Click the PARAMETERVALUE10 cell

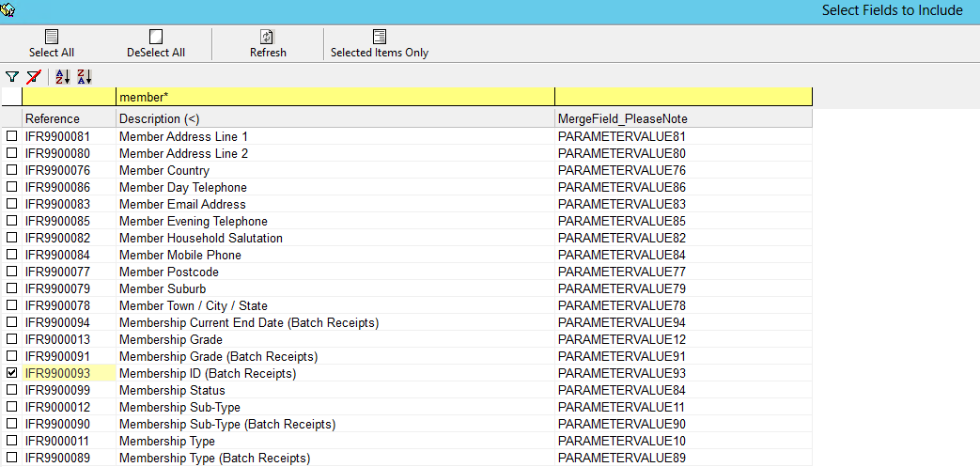[684, 441]
